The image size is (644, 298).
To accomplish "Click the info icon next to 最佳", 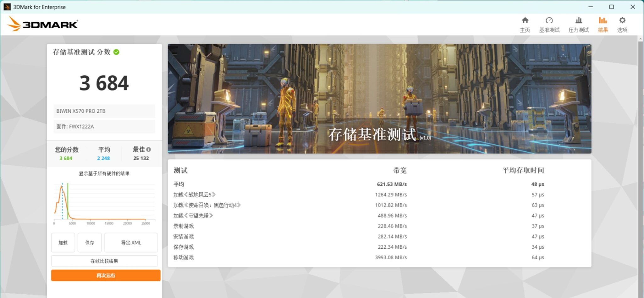I will coord(148,149).
